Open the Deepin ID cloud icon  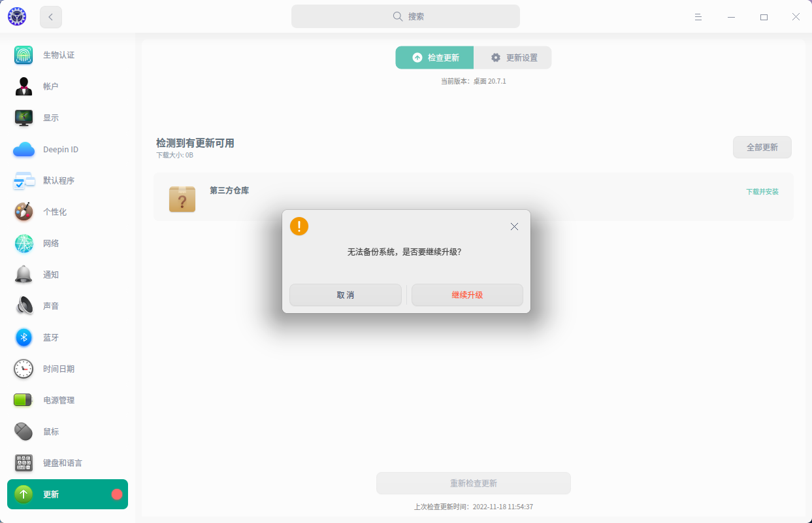(24, 149)
